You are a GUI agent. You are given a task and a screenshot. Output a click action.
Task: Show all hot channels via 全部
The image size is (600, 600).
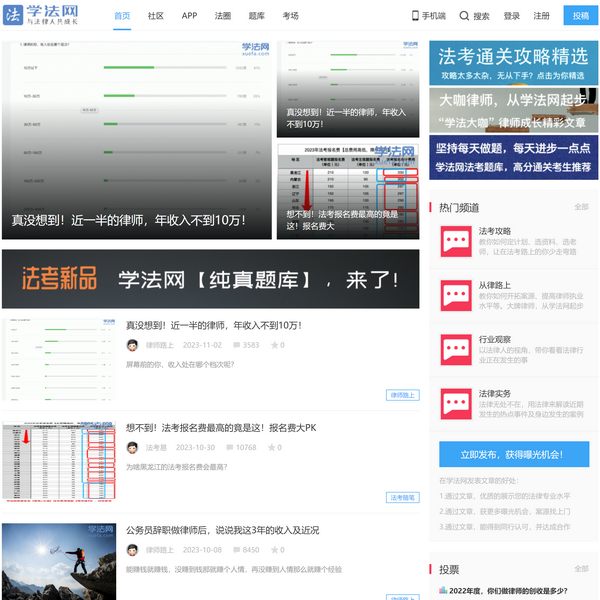pos(581,207)
